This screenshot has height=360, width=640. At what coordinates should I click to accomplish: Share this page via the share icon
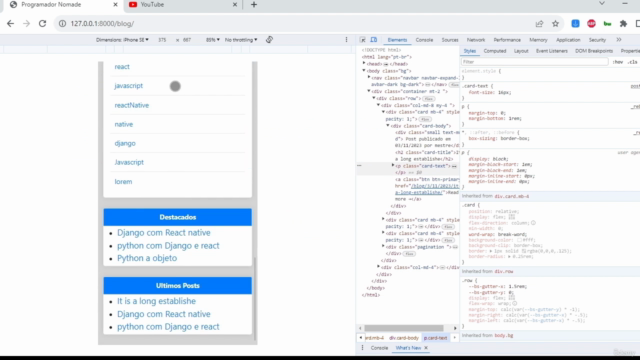539,24
